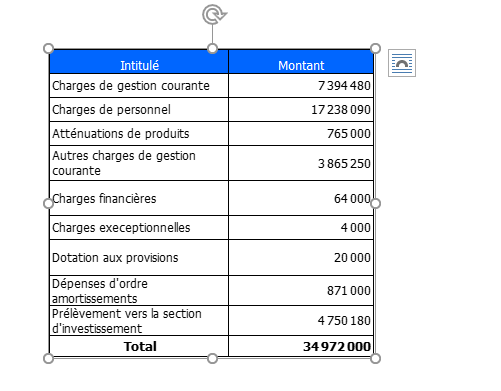Click the left middle resize handle

pos(49,203)
